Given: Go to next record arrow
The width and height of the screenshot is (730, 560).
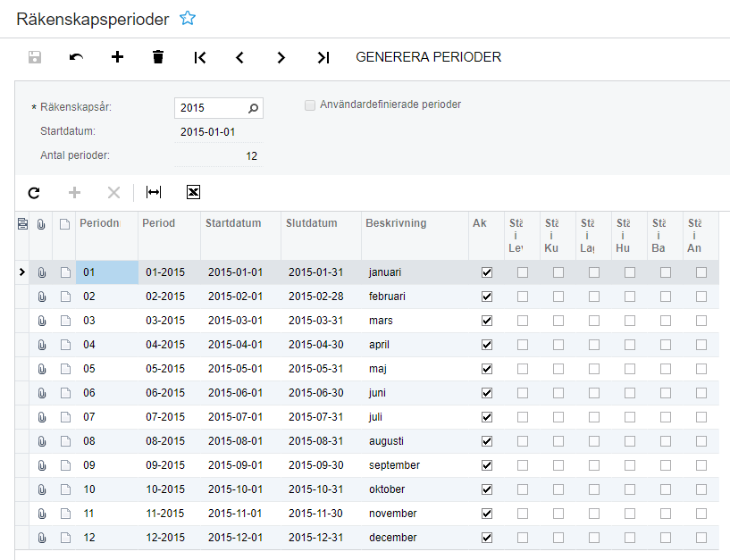Looking at the screenshot, I should [x=281, y=57].
